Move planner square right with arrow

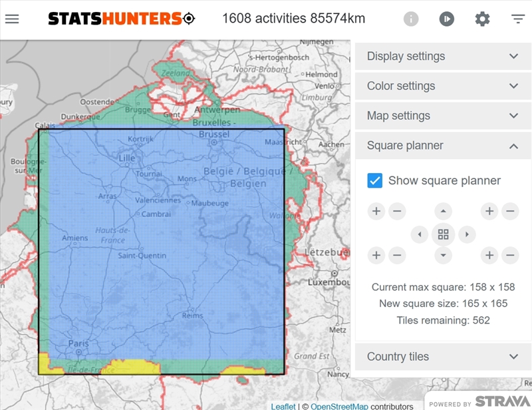point(467,234)
